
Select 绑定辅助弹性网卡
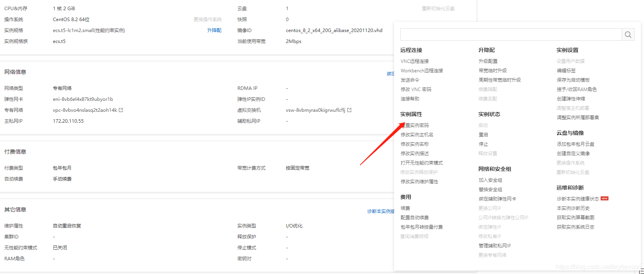(x=498, y=199)
